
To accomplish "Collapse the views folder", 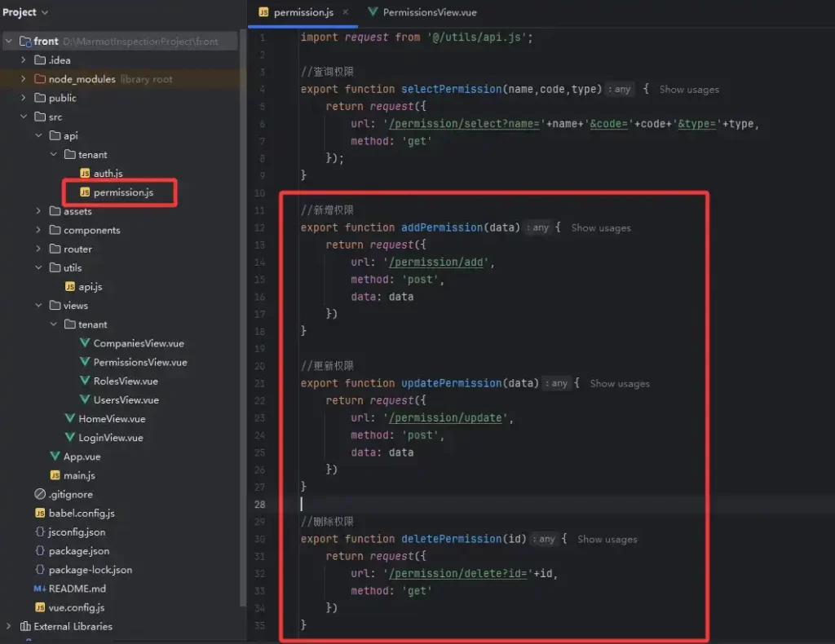I will pos(38,306).
